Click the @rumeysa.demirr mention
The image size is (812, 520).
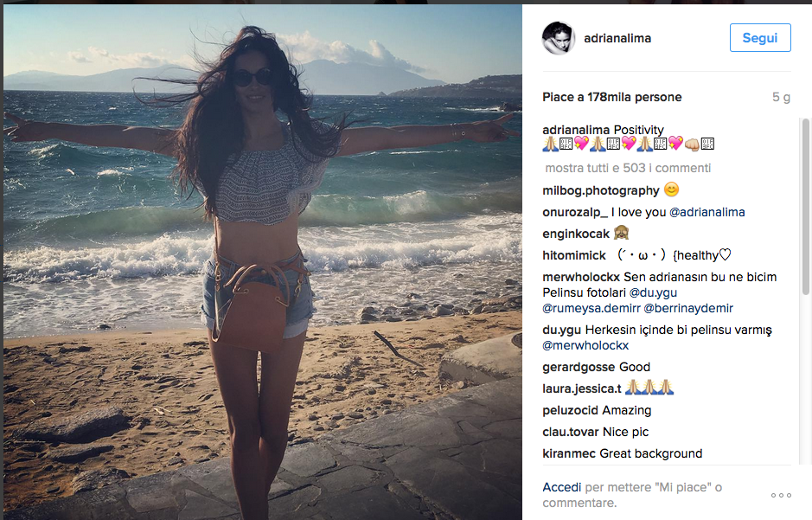coord(591,308)
